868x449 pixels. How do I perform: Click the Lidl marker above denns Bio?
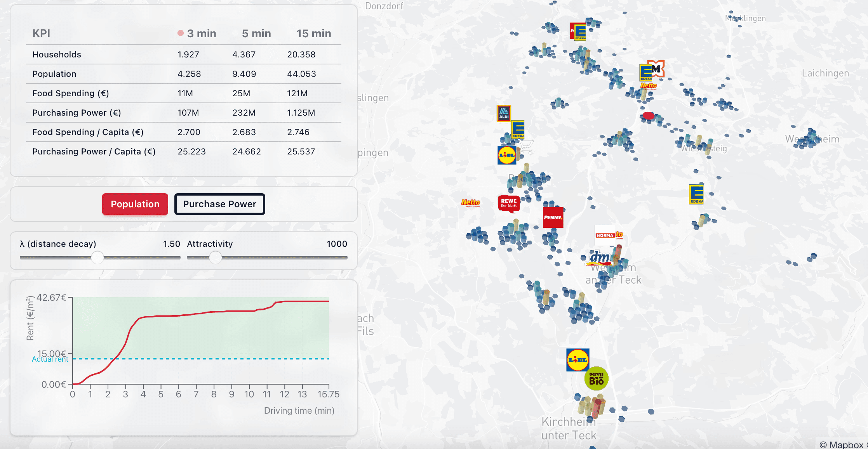(x=578, y=360)
